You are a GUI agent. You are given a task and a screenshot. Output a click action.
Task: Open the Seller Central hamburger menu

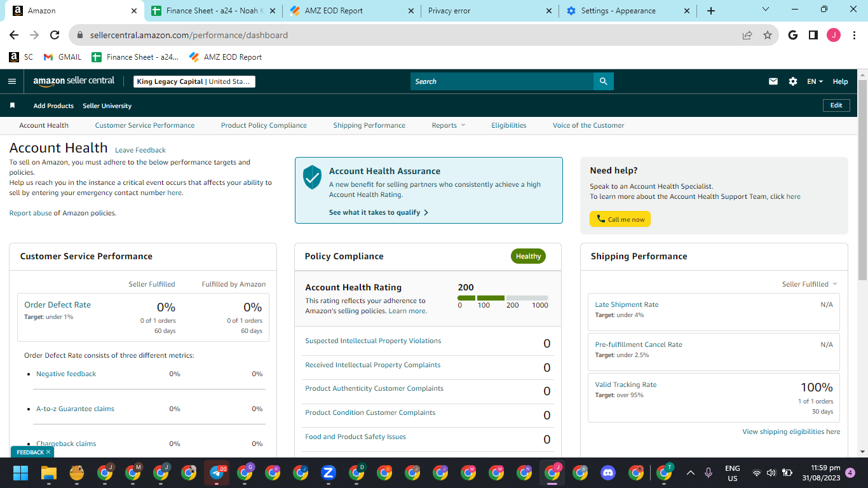(11, 81)
